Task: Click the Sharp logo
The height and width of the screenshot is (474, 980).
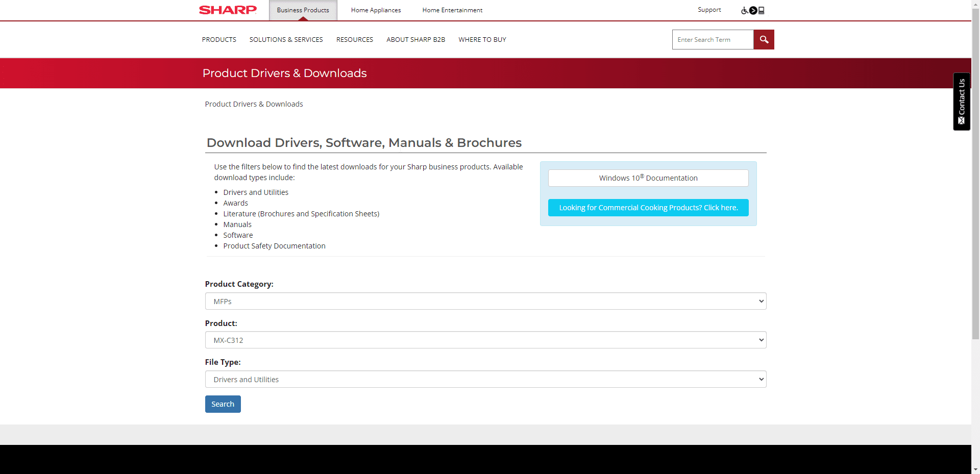Action: tap(228, 10)
